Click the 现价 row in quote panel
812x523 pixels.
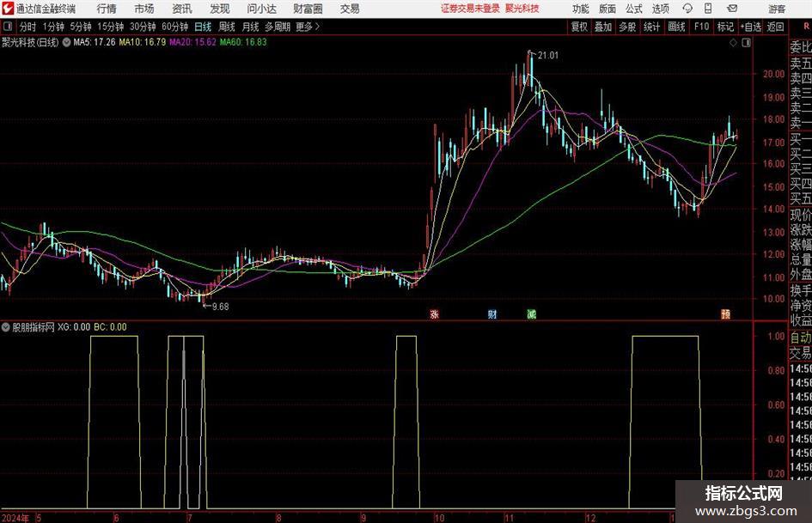click(x=801, y=215)
